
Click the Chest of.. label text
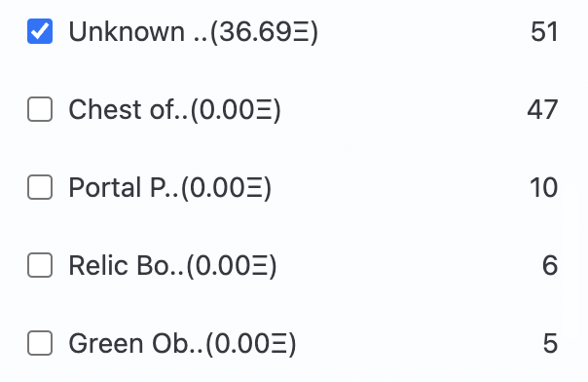128,109
